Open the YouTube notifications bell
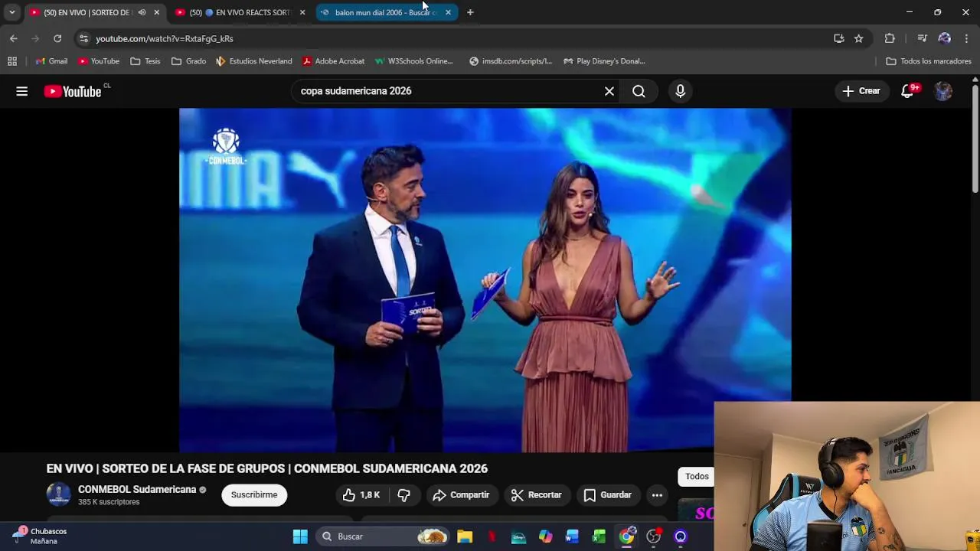Viewport: 980px width, 551px height. [x=909, y=91]
